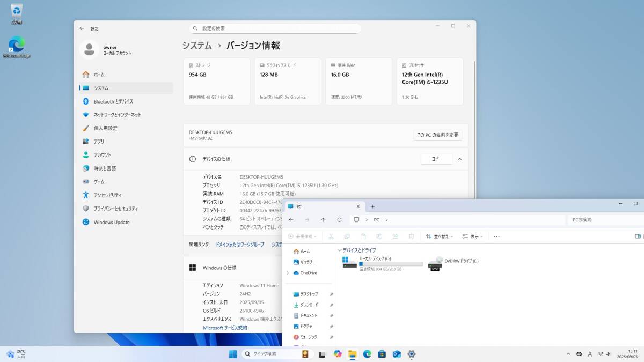Click the Delete icon in File Explorer toolbar

pyautogui.click(x=411, y=237)
